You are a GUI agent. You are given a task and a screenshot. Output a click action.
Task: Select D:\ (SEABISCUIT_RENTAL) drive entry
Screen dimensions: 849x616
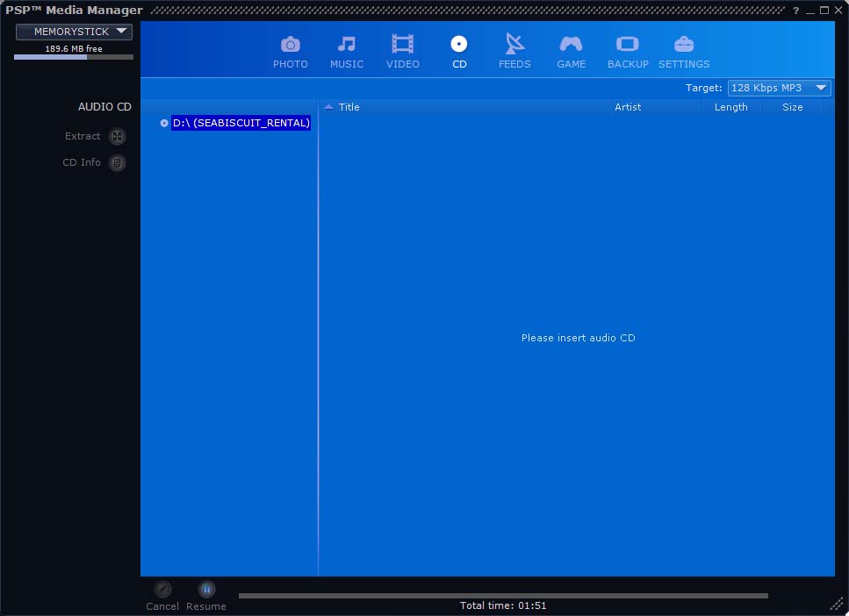click(x=241, y=123)
